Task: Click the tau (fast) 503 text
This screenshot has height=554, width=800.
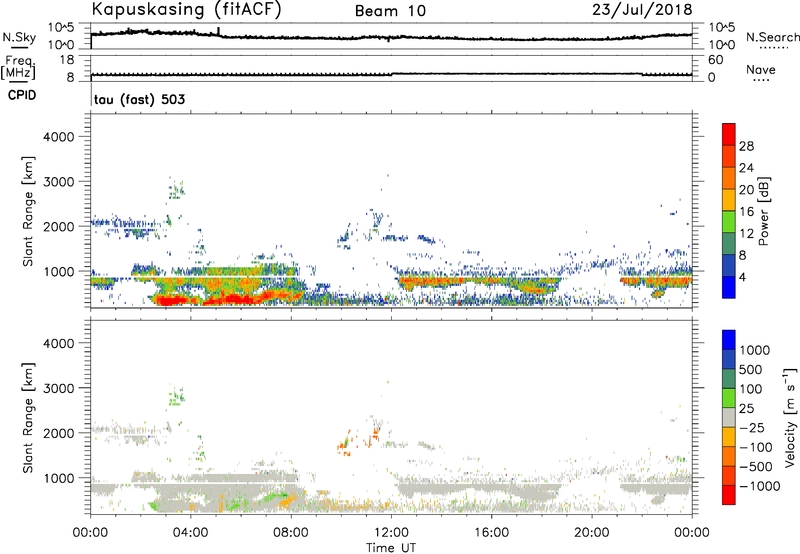Action: (x=139, y=99)
